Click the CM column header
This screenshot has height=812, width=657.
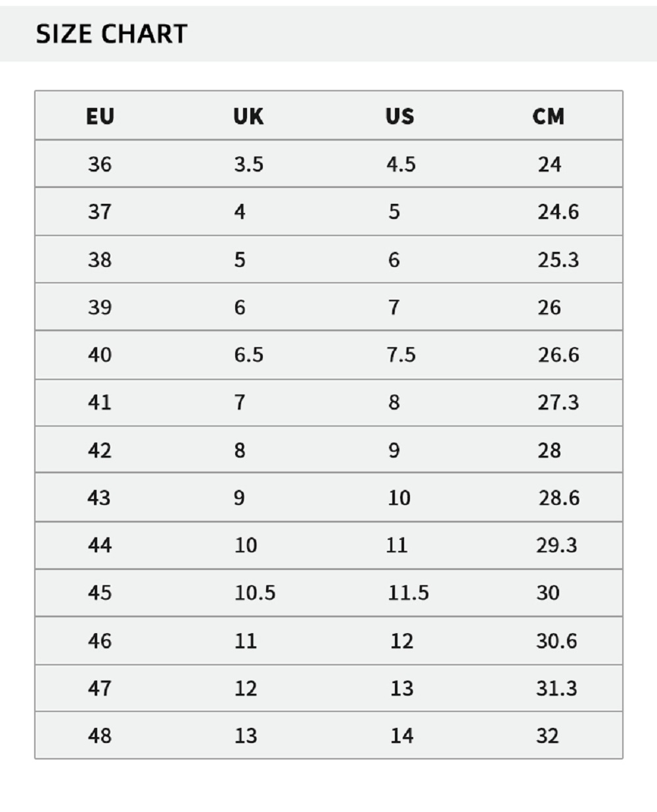[x=548, y=116]
